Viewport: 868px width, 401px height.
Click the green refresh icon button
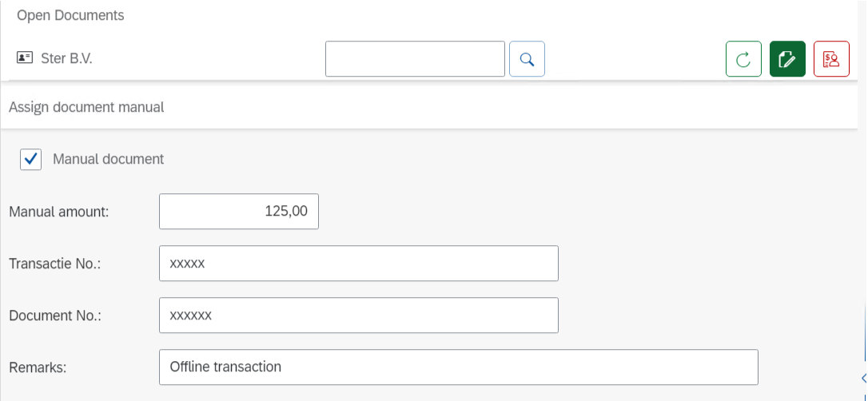coord(743,59)
